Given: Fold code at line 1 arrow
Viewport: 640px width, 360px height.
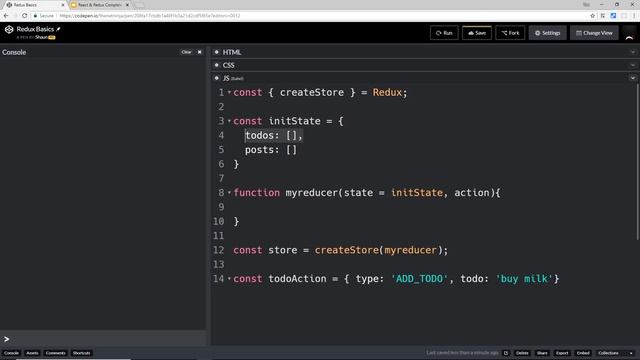Looking at the screenshot, I should point(229,93).
